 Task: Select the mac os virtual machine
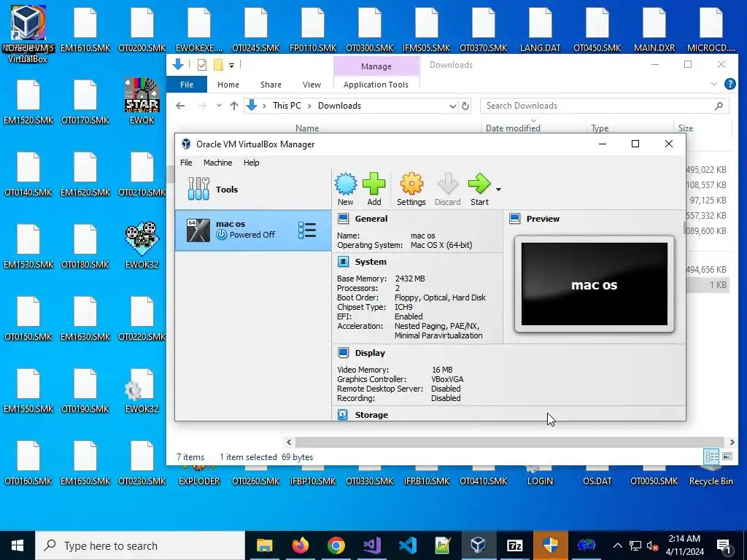pyautogui.click(x=253, y=230)
